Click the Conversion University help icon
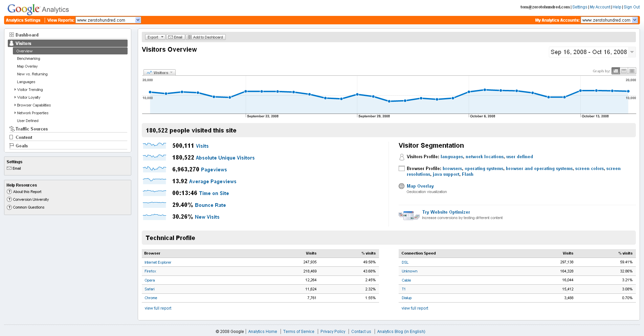The width and height of the screenshot is (644, 336). pos(9,199)
